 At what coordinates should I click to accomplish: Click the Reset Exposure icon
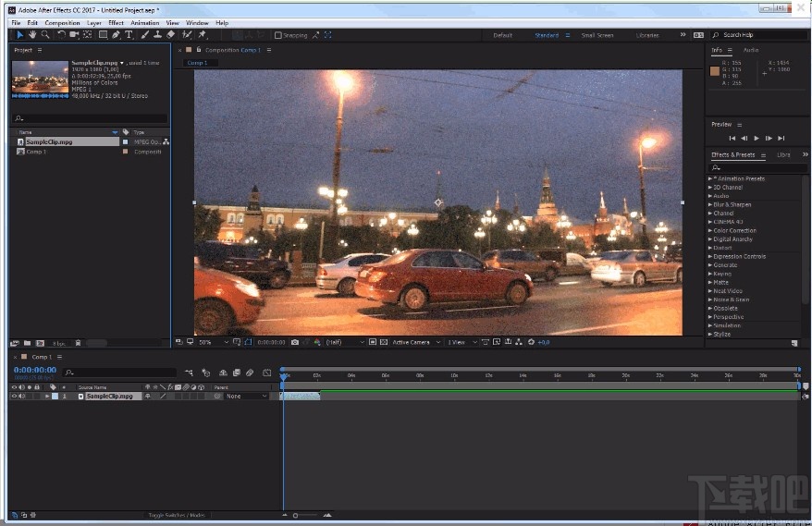[x=531, y=342]
